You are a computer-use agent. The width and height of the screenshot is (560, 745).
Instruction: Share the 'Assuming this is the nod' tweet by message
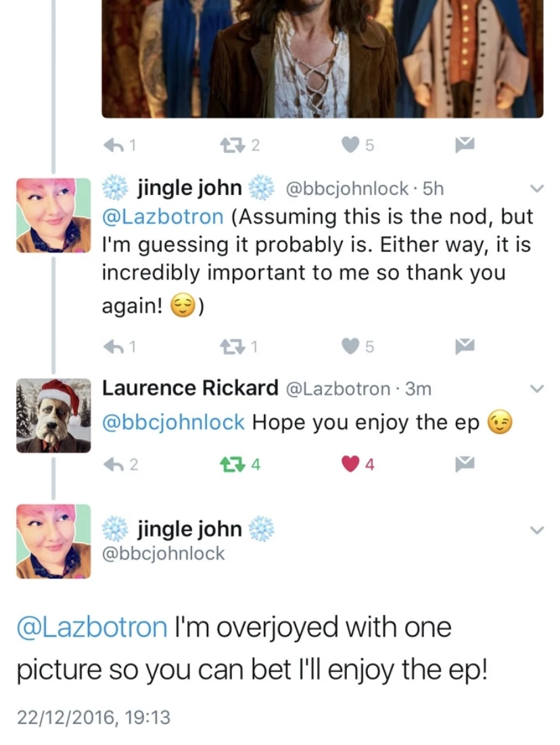click(465, 347)
